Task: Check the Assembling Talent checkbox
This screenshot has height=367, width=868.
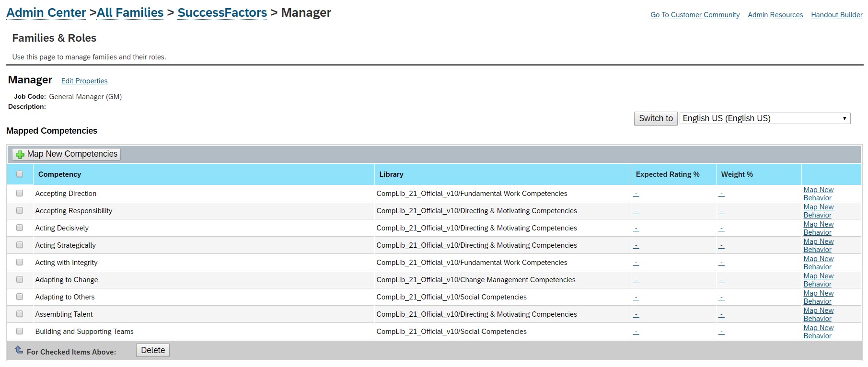Action: pos(20,314)
